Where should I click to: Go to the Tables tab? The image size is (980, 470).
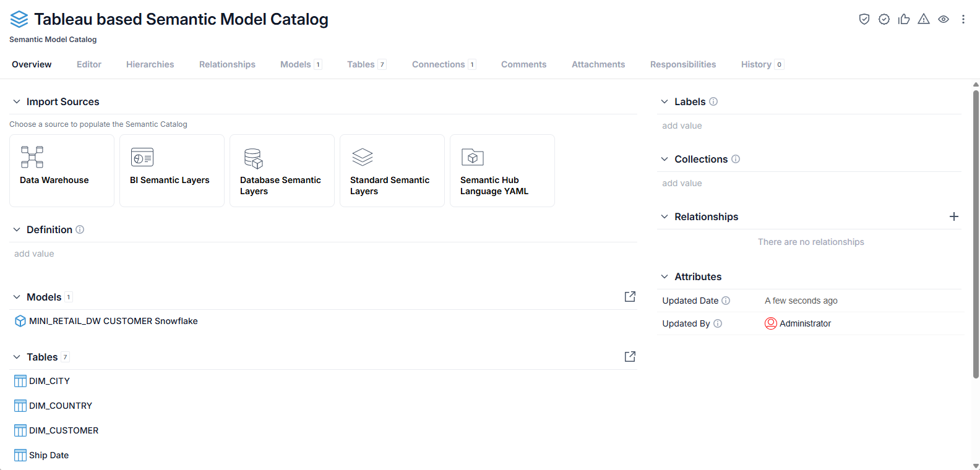point(367,64)
